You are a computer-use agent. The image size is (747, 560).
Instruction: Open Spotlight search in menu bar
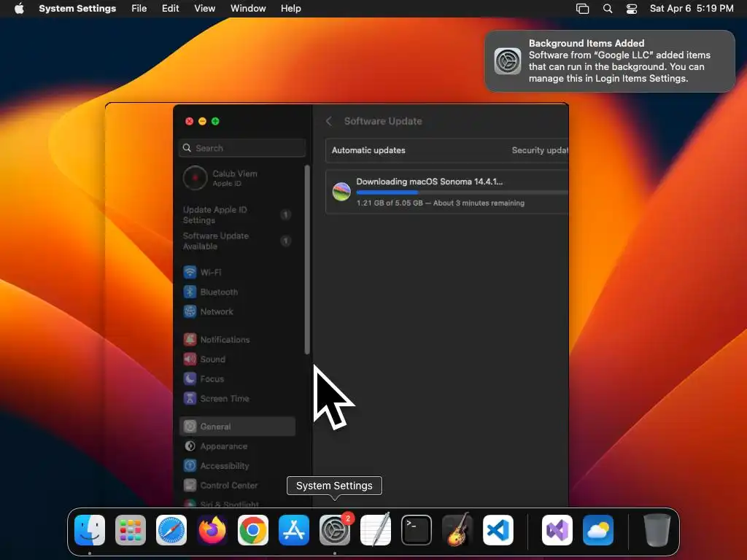tap(608, 9)
